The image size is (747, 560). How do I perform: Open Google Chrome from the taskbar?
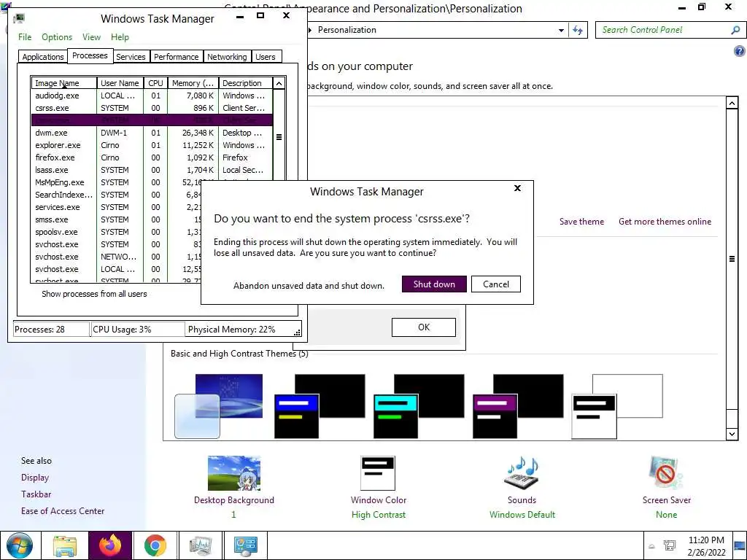point(155,545)
